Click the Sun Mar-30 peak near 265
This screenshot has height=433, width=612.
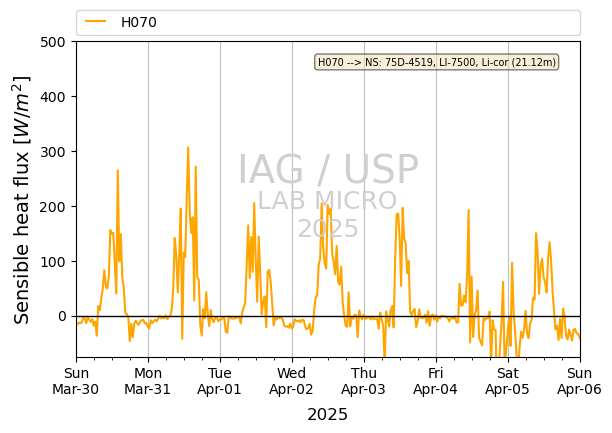click(x=118, y=170)
